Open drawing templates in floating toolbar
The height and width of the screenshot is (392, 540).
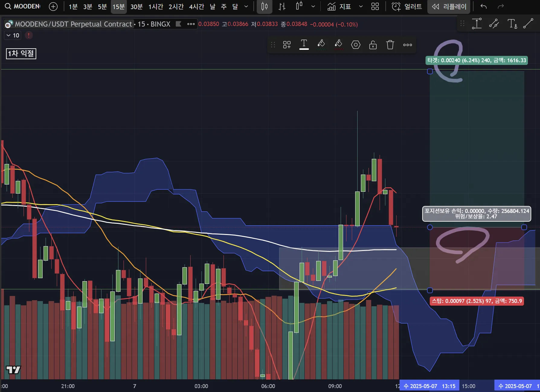(x=287, y=45)
